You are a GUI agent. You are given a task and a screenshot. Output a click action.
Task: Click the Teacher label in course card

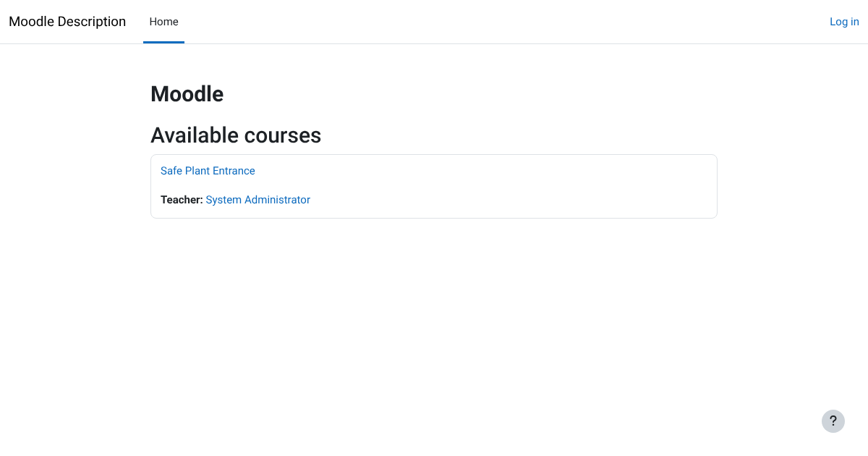182,200
